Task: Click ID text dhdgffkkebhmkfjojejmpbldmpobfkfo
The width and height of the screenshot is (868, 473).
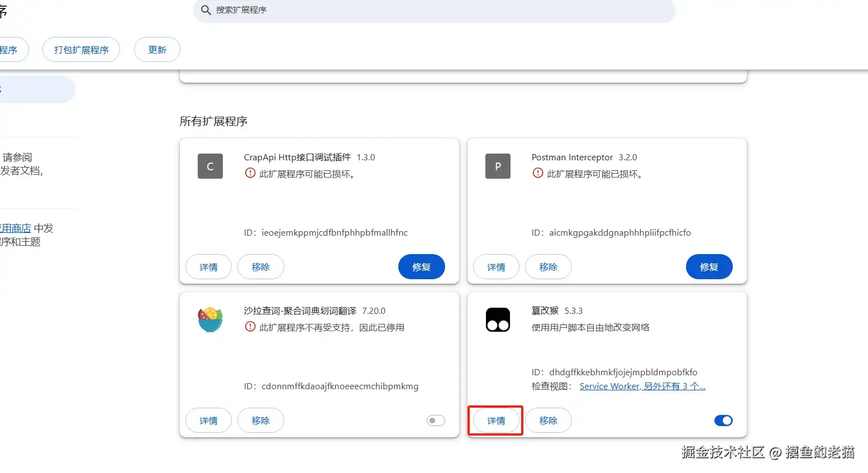Action: 623,372
